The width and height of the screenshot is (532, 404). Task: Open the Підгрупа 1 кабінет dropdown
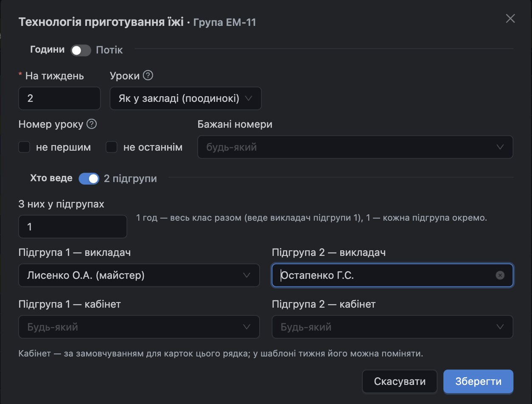pyautogui.click(x=139, y=327)
